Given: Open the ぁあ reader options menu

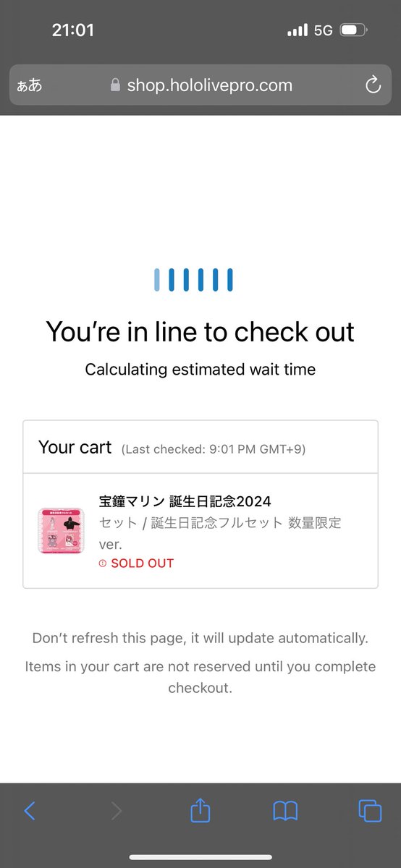Looking at the screenshot, I should tap(30, 85).
